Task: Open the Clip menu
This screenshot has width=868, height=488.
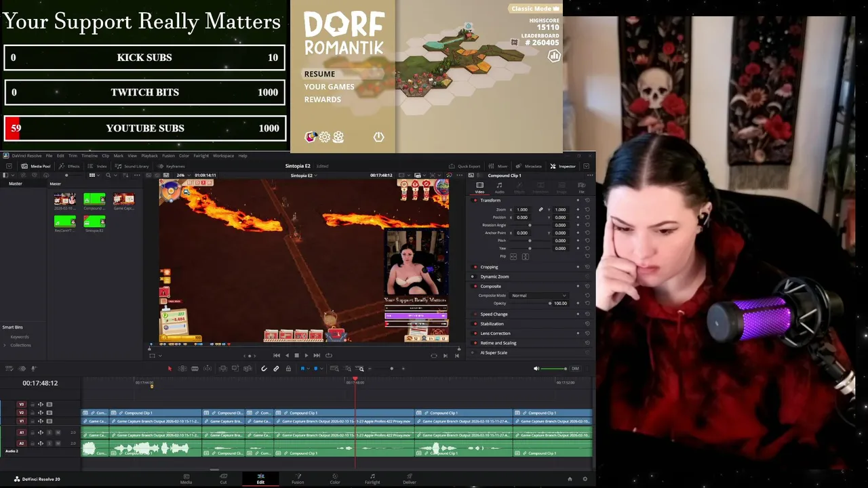Action: pos(105,156)
